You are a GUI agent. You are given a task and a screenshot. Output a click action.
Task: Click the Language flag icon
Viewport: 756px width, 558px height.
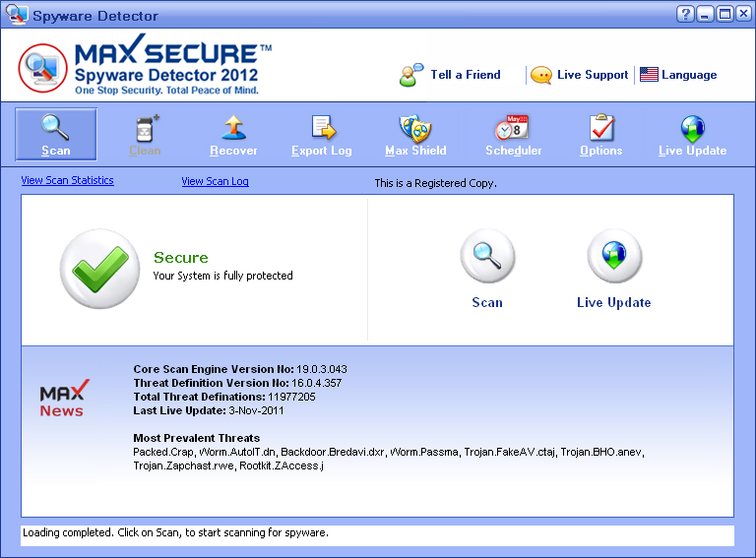point(649,74)
